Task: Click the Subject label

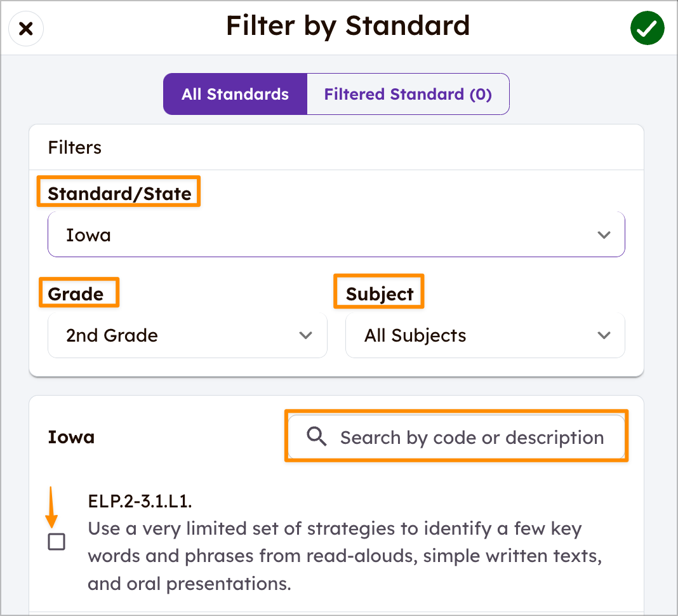Action: click(x=380, y=294)
